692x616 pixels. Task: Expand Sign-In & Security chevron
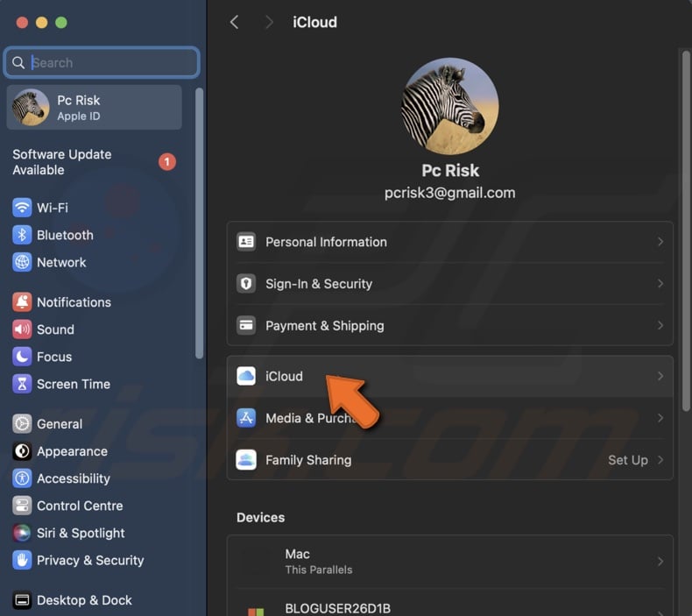660,284
